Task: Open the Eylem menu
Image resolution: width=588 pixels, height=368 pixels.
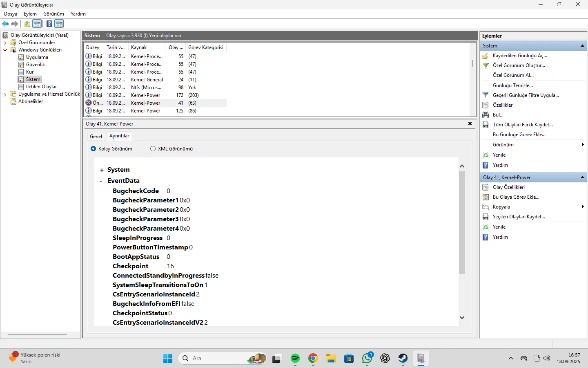Action: [30, 14]
